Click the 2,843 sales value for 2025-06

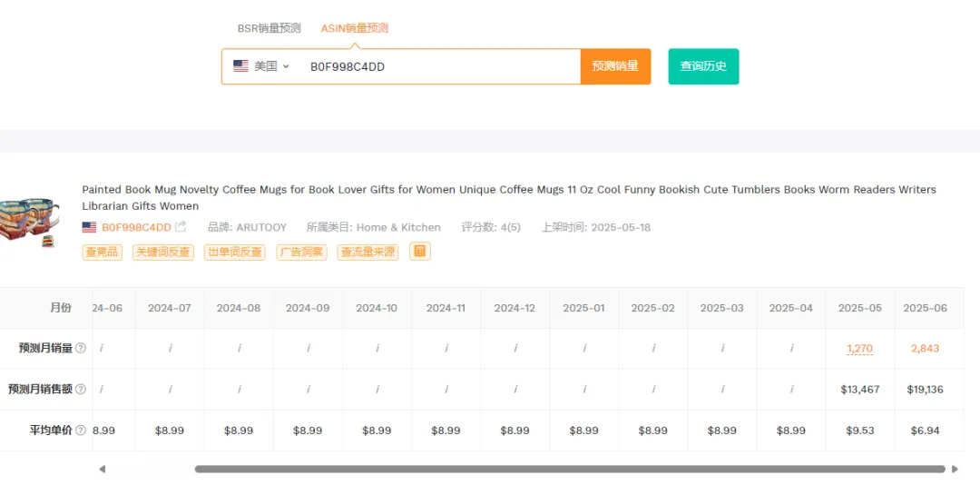pyautogui.click(x=925, y=349)
